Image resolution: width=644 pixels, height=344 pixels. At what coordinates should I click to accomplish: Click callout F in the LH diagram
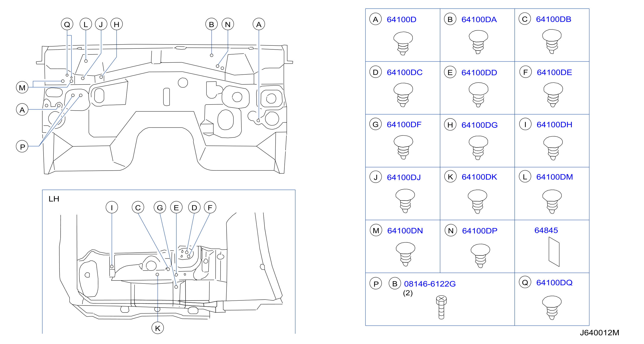[210, 207]
